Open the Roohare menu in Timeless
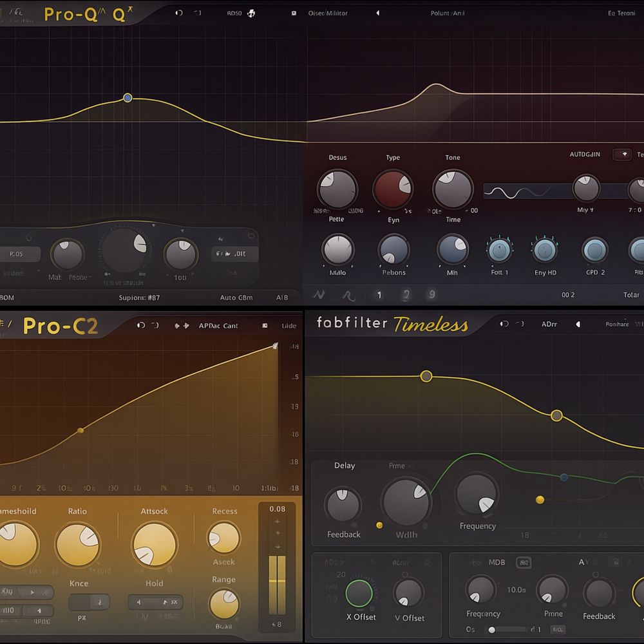The height and width of the screenshot is (644, 644). click(617, 324)
